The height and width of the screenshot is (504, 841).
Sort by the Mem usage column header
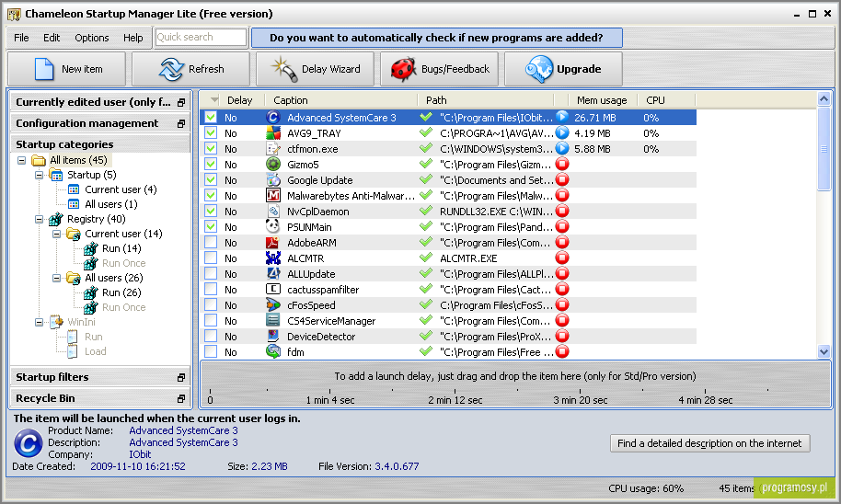point(602,100)
